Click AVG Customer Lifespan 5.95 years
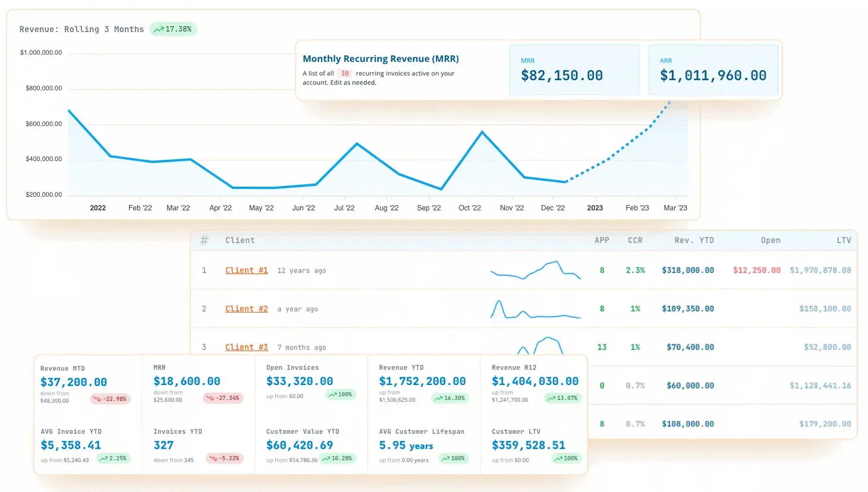 point(406,446)
